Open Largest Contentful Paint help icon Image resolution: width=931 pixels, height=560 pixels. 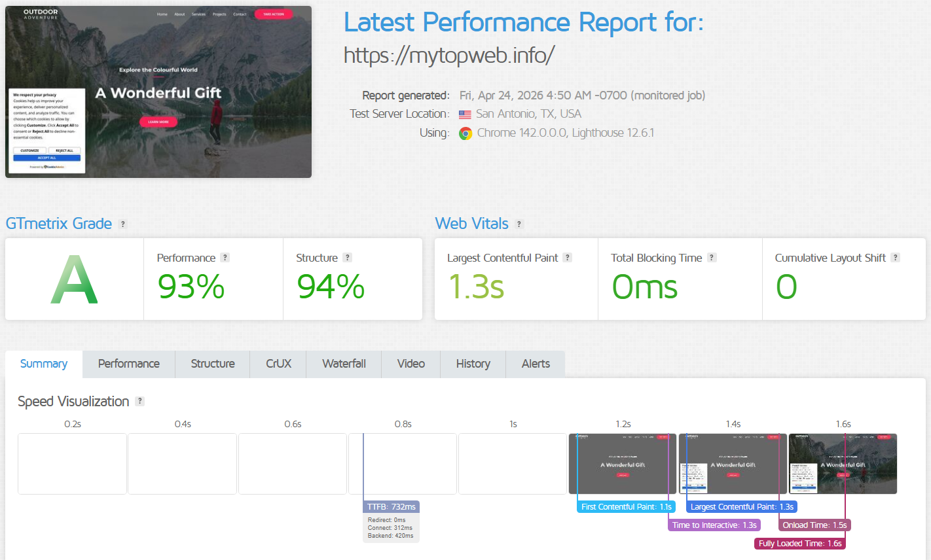pos(568,258)
